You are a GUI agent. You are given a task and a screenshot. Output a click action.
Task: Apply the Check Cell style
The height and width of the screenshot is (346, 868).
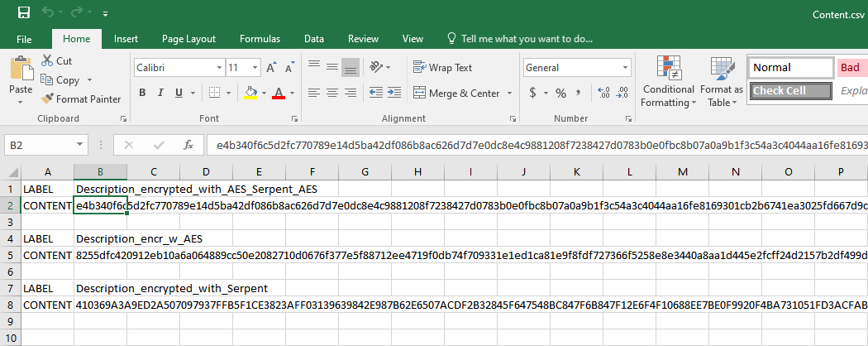792,91
